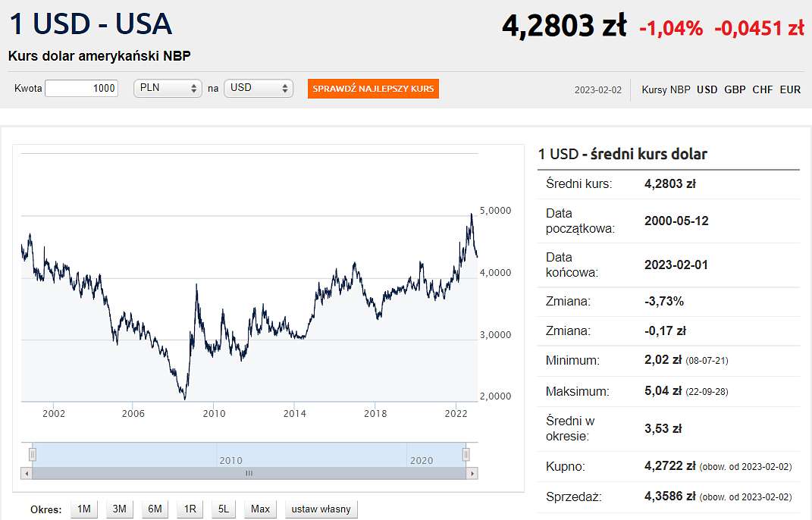Choose the 1R period button

pos(190,509)
